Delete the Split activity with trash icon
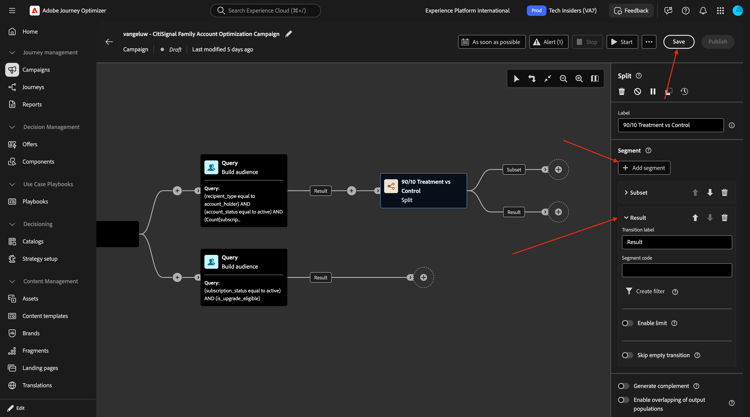The image size is (750, 417). (622, 91)
